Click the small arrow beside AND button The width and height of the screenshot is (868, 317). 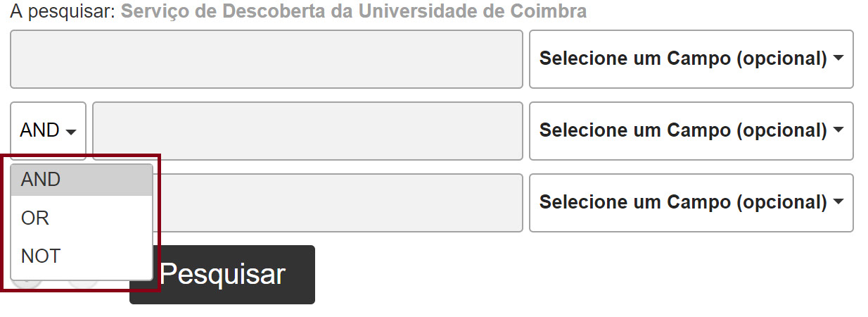click(x=70, y=132)
